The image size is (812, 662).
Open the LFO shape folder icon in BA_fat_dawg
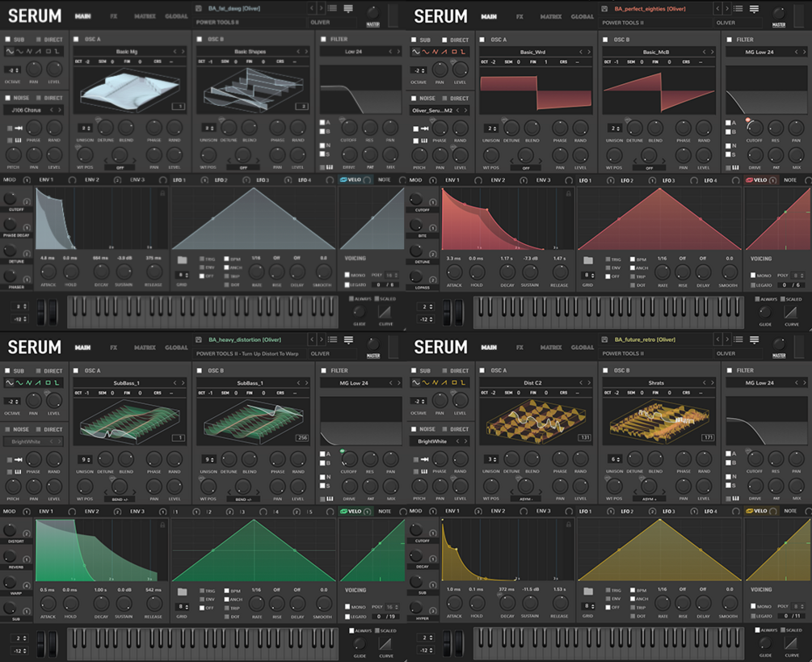182,260
